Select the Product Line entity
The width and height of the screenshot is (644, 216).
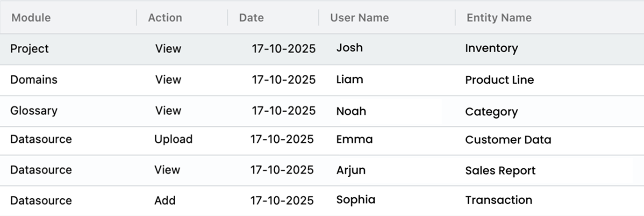click(499, 80)
